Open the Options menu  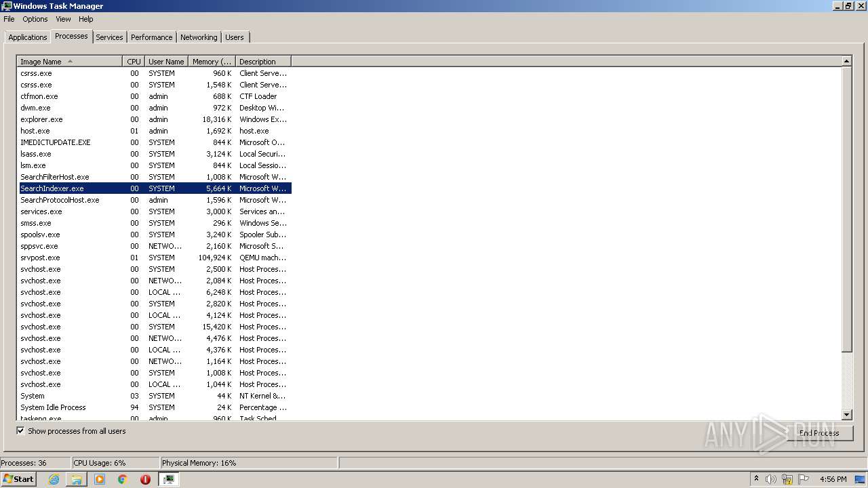[x=35, y=19]
